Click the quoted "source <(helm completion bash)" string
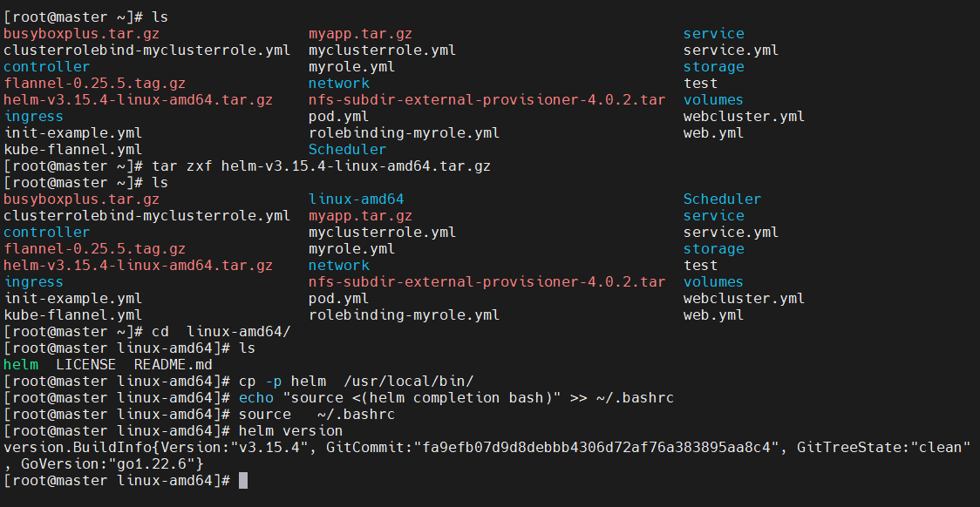980x507 pixels. pyautogui.click(x=422, y=398)
